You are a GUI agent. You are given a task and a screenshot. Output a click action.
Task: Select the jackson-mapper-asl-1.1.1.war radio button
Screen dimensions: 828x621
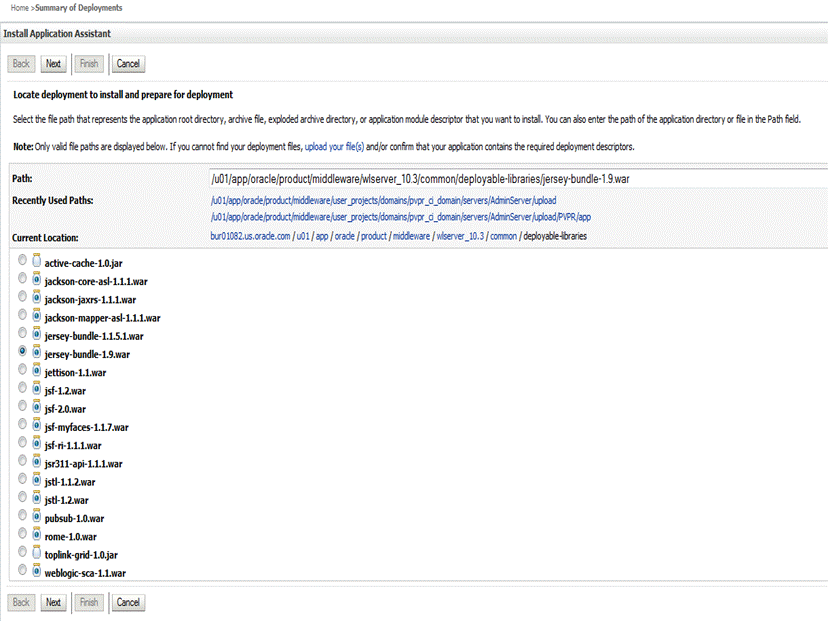[x=22, y=314]
